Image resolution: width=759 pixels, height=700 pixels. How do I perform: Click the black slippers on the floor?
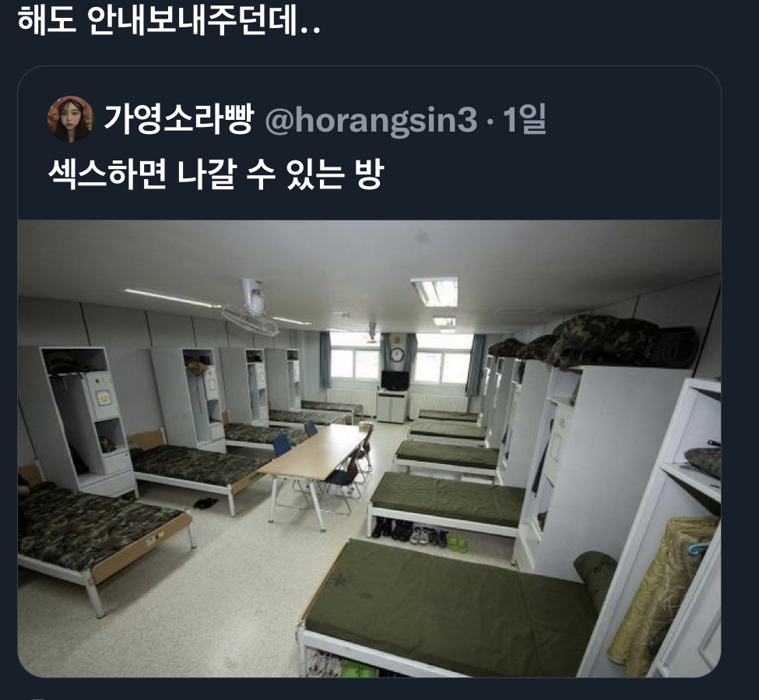(x=206, y=503)
